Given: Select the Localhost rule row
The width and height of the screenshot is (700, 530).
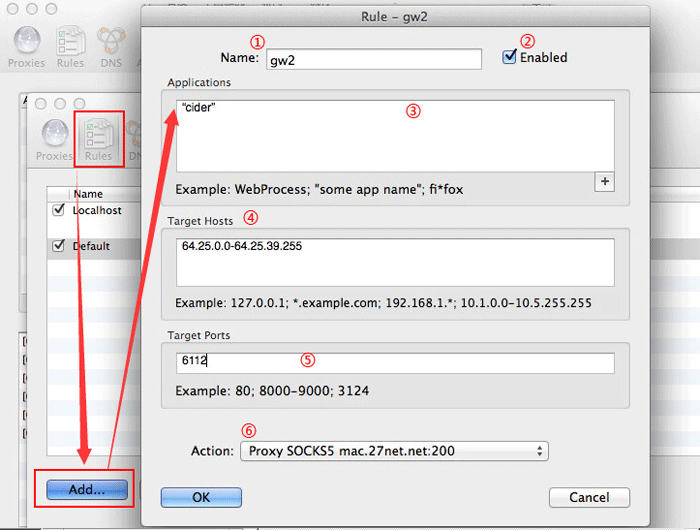Looking at the screenshot, I should (97, 210).
